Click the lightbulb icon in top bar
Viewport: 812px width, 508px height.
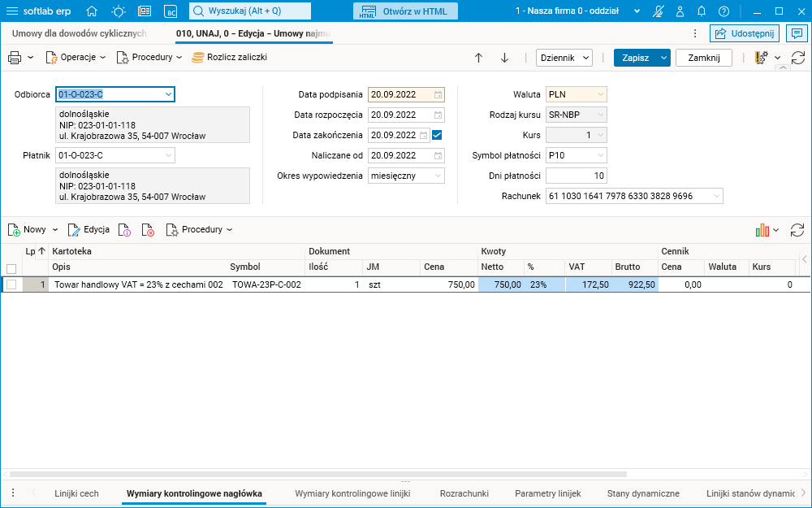[119, 11]
